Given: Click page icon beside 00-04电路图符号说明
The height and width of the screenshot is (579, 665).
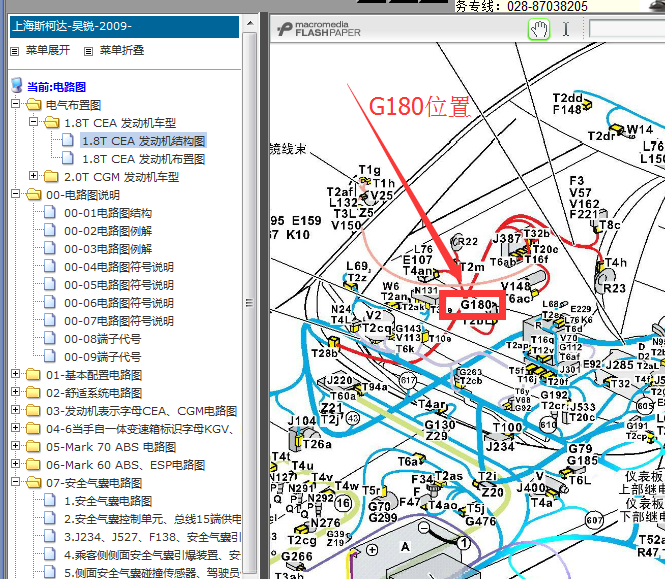Looking at the screenshot, I should [50, 266].
